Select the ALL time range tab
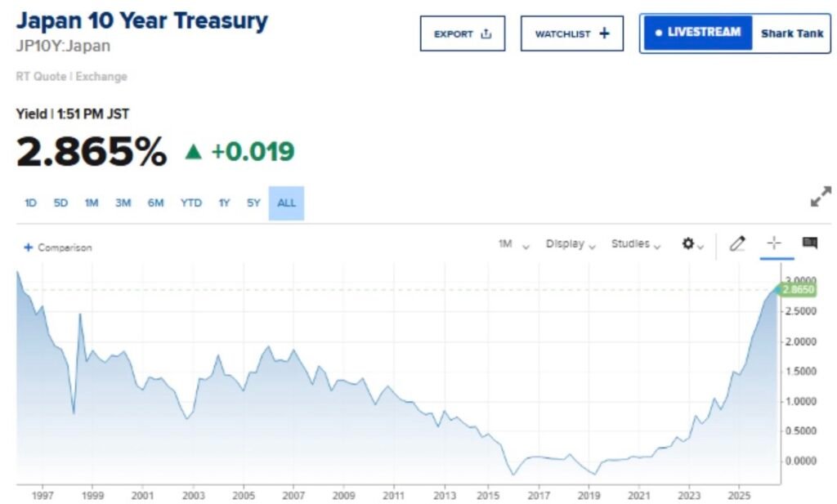Viewport: 837px width, 504px height. pyautogui.click(x=286, y=203)
